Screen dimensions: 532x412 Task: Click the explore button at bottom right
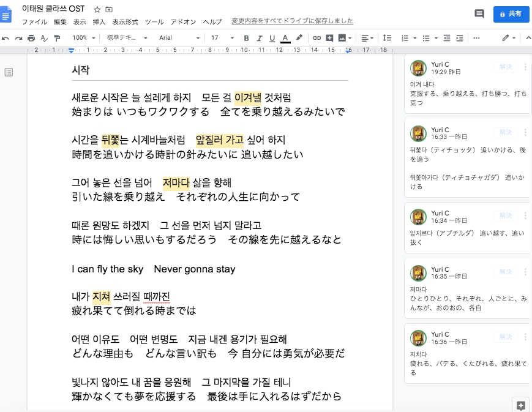[x=521, y=405]
